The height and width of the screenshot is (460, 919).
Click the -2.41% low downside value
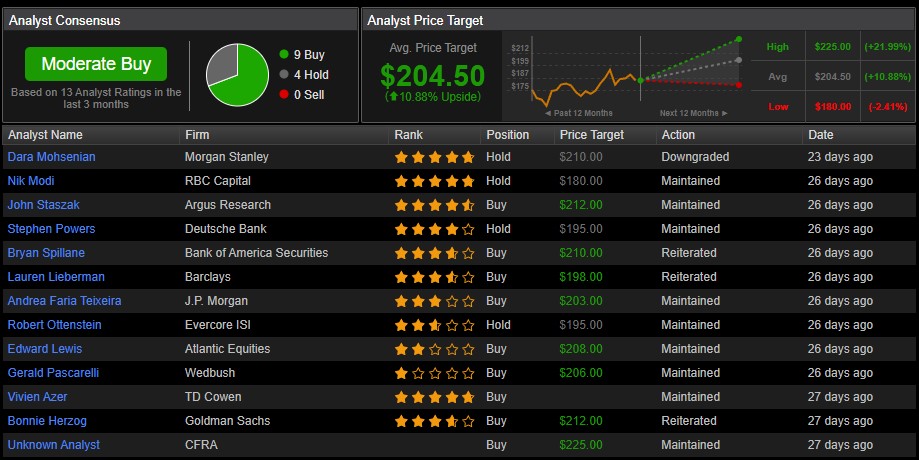tap(888, 107)
